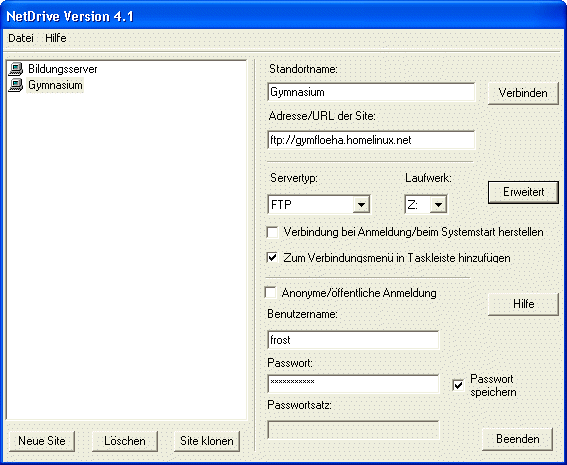This screenshot has height=465, width=567.
Task: Open the Laufwerk Z: drive dropdown
Action: point(438,205)
